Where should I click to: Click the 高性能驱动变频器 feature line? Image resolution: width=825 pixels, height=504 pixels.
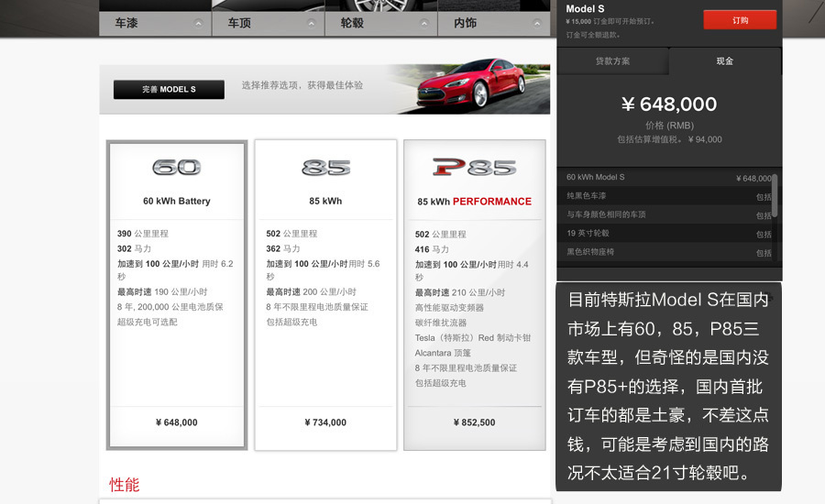pyautogui.click(x=449, y=308)
